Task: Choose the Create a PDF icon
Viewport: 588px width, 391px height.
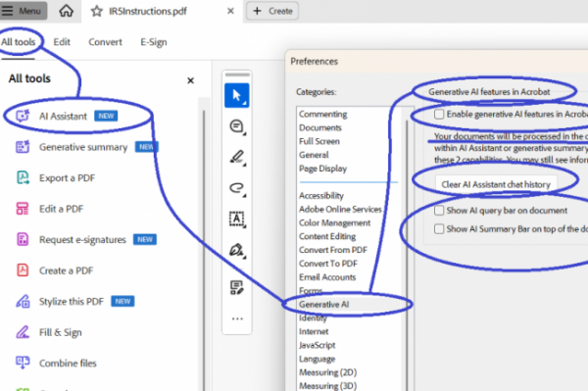Action: pos(23,270)
